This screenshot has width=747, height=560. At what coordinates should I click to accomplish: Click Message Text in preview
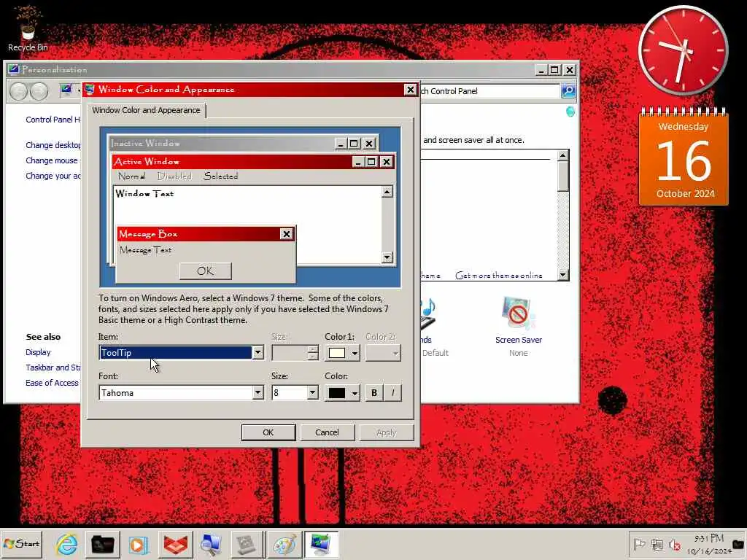(145, 250)
